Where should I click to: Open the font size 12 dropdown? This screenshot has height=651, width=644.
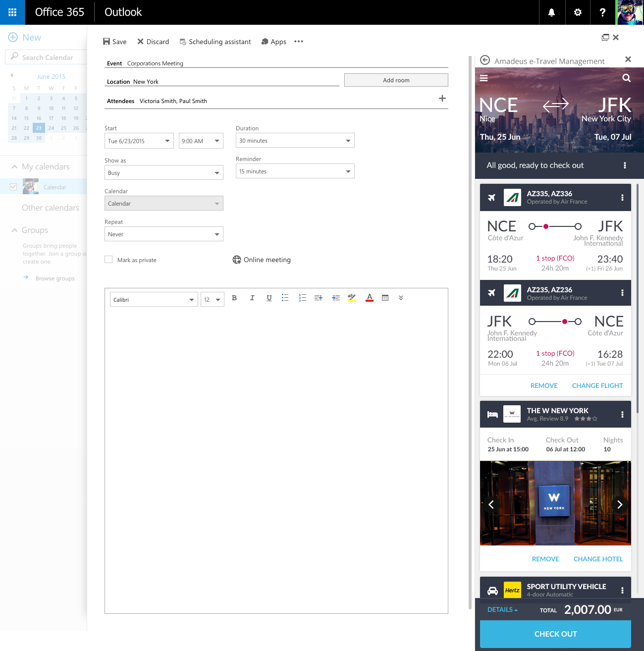point(213,299)
